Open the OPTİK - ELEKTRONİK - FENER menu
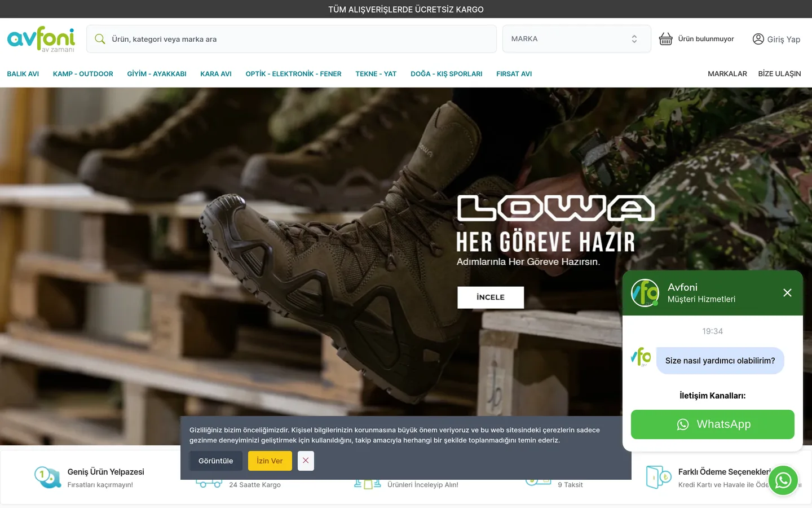 [294, 74]
